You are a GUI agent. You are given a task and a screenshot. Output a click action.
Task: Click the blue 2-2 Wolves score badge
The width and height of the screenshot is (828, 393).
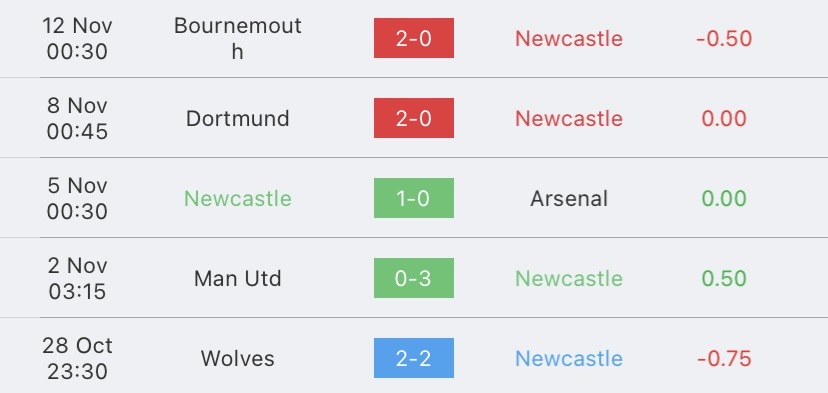pos(413,358)
